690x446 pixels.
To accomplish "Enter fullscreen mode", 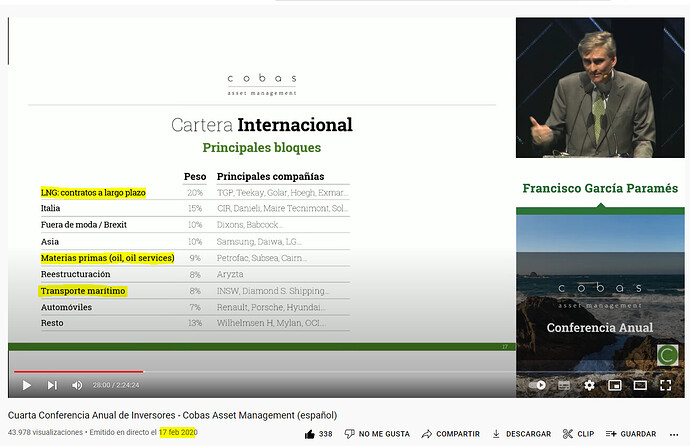I will tap(666, 386).
